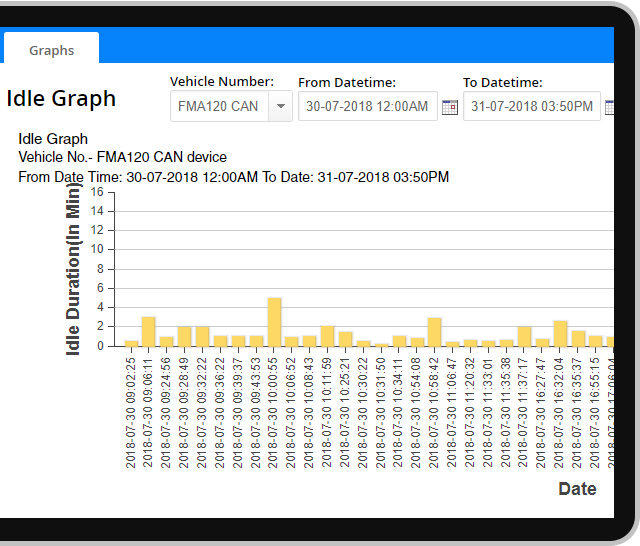Click the bar at 10:11:59
The width and height of the screenshot is (640, 546).
[x=328, y=336]
